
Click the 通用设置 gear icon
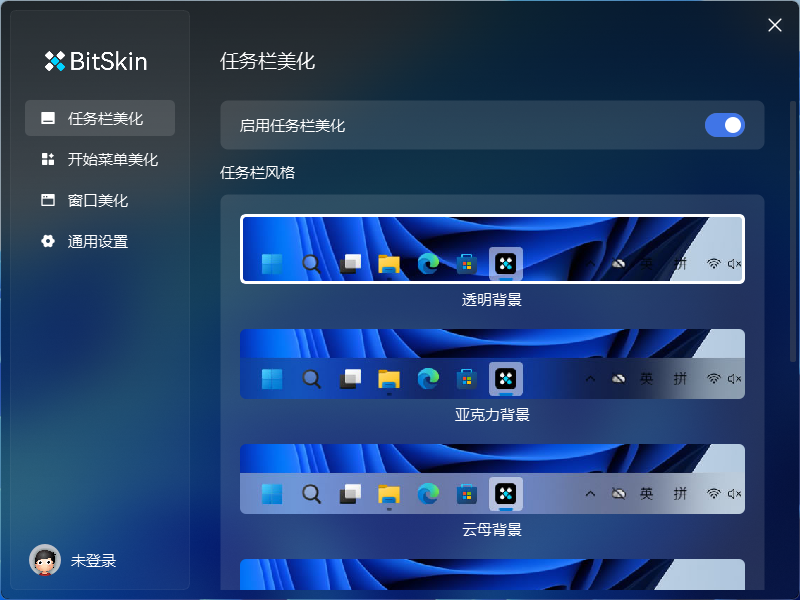[48, 241]
